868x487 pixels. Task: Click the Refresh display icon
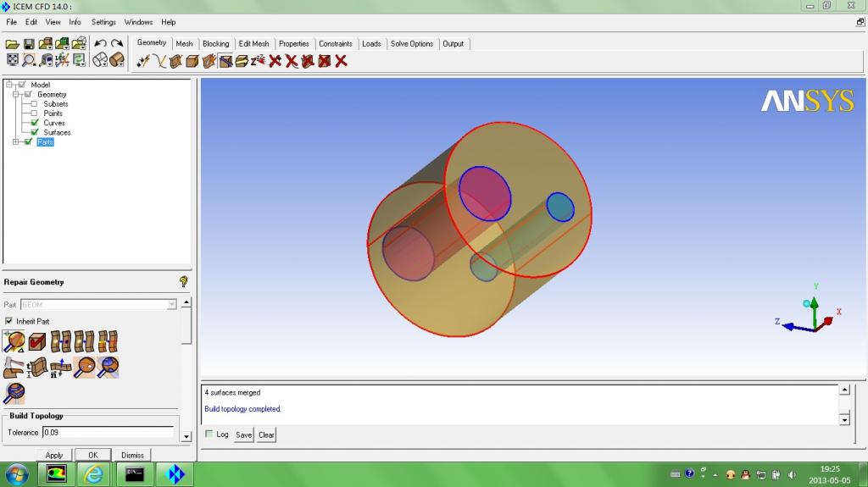click(79, 60)
